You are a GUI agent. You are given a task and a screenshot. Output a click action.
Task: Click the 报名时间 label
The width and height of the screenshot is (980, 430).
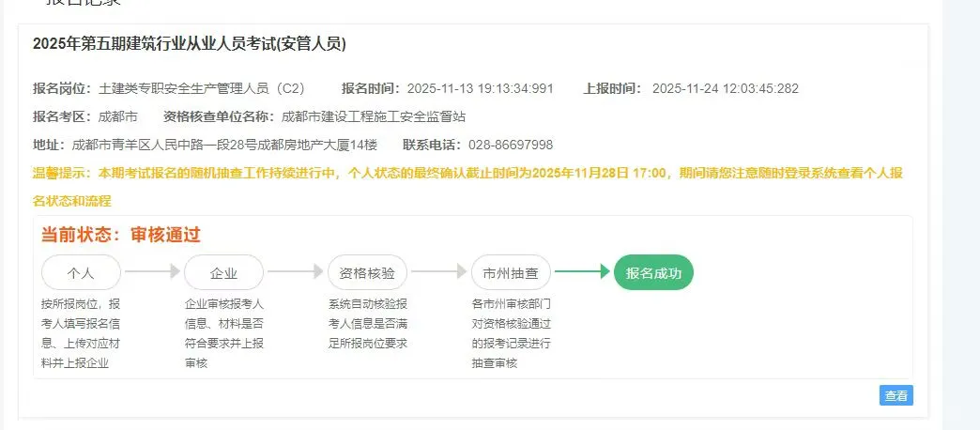click(x=371, y=89)
